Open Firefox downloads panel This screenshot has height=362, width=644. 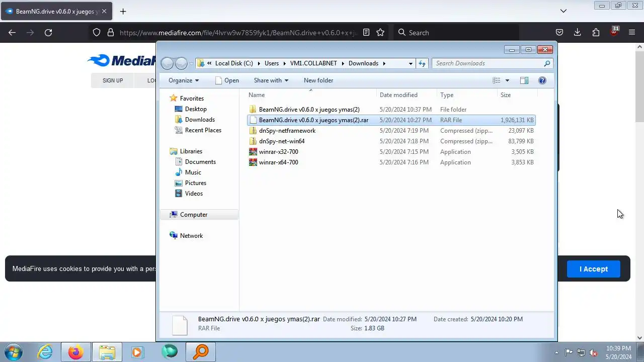tap(578, 32)
